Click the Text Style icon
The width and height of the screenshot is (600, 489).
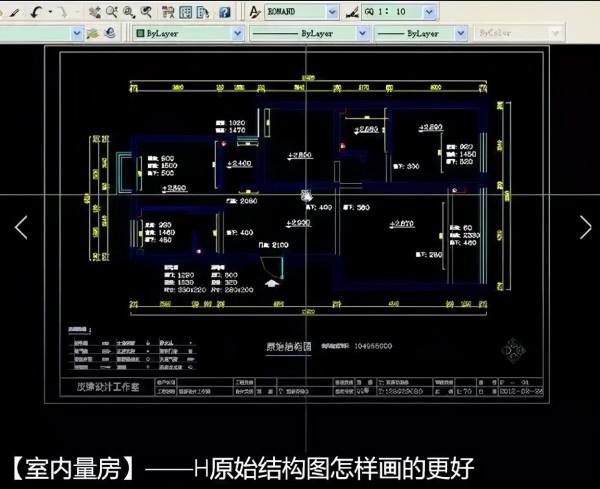pyautogui.click(x=254, y=12)
